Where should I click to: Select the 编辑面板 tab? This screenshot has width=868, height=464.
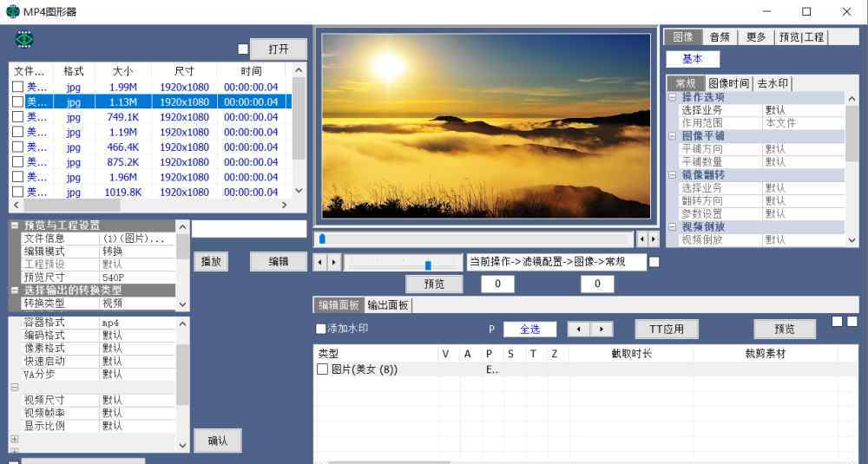click(x=339, y=304)
